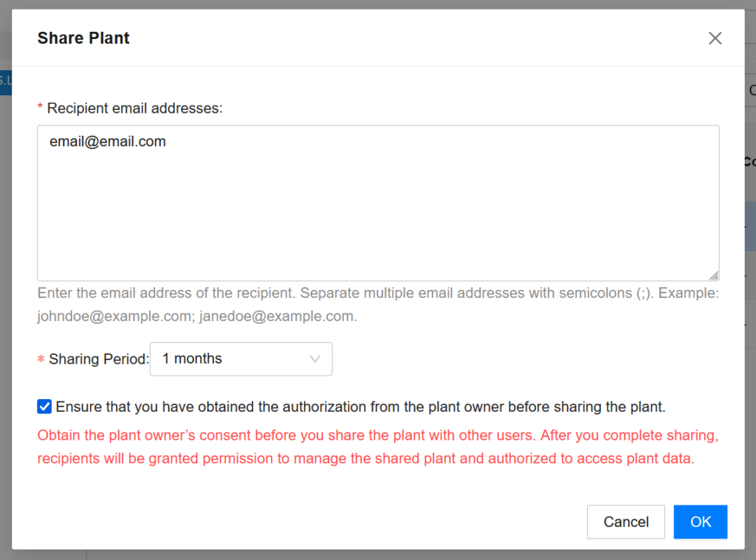This screenshot has height=560, width=756.
Task: Click the 'Sharing Period' label
Action: 98,359
